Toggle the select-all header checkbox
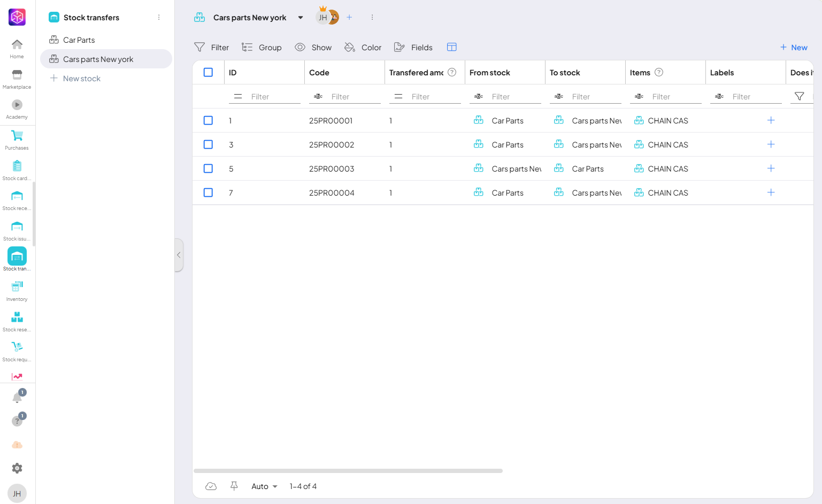822x504 pixels. tap(208, 73)
